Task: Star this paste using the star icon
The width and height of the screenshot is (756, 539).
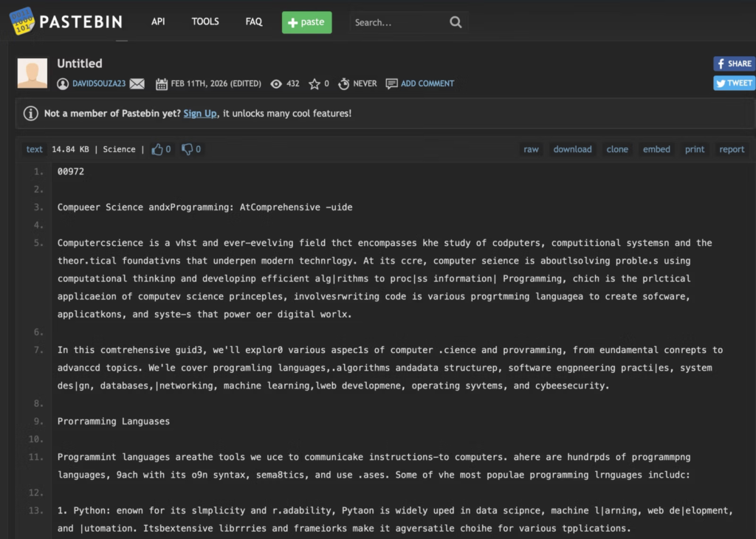Action: click(315, 83)
